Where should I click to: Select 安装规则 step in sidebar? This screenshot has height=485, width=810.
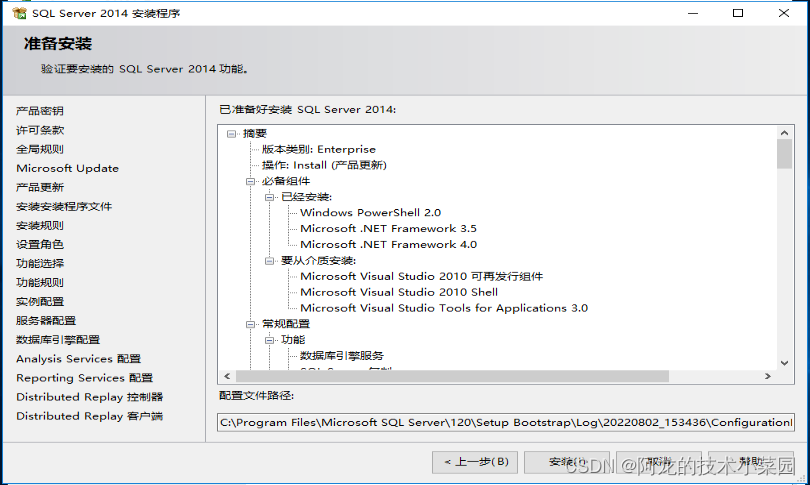pyautogui.click(x=40, y=226)
